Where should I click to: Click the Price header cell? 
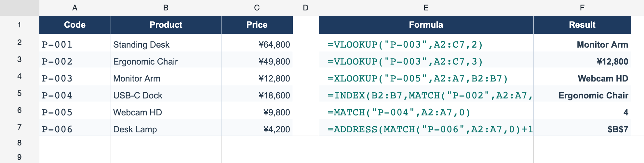tap(257, 25)
